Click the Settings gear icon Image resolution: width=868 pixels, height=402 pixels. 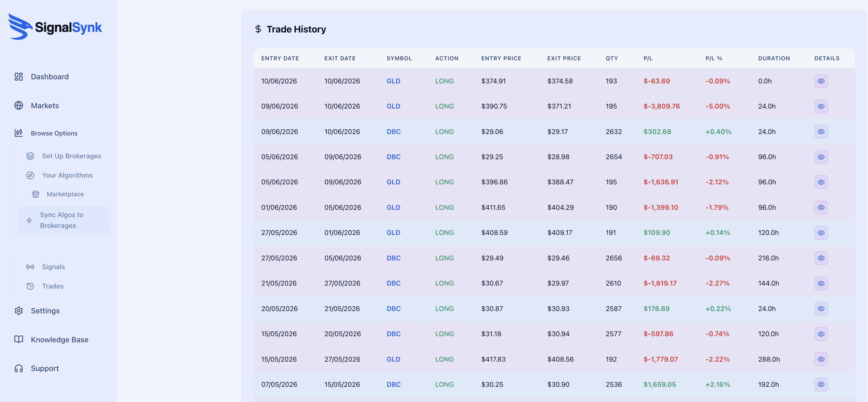coord(18,311)
